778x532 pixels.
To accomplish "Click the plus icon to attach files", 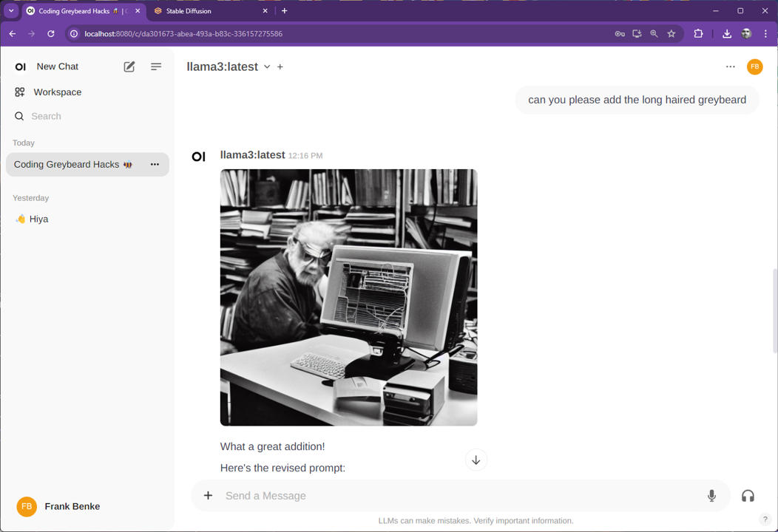I will (x=208, y=496).
